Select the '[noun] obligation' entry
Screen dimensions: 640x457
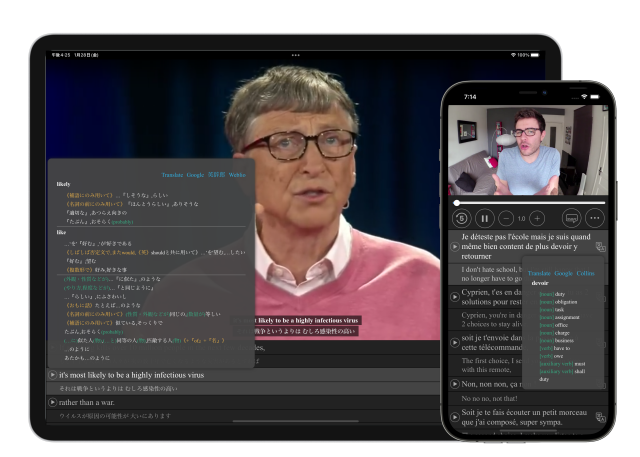click(558, 302)
